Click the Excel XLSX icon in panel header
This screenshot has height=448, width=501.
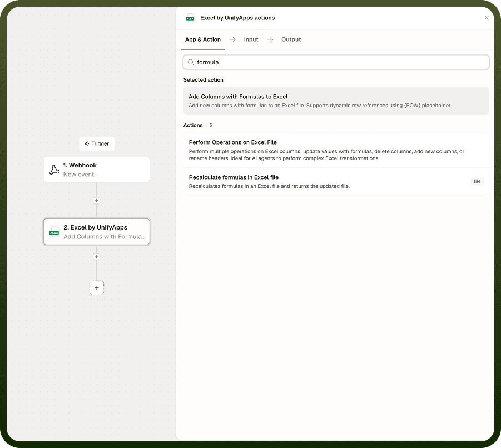pos(190,18)
